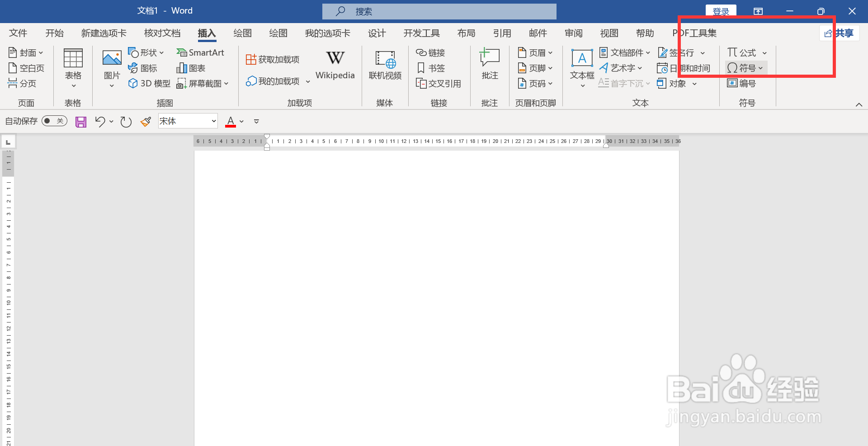Image resolution: width=868 pixels, height=446 pixels.
Task: Switch to the View (视图) tab
Action: (609, 33)
